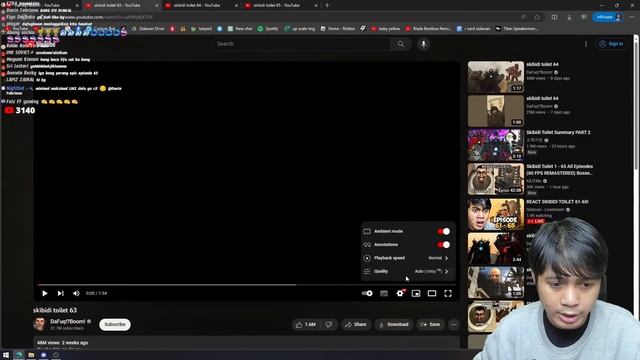Open Windows Start menu
Viewport: 640px width, 360px height.
click(6, 355)
